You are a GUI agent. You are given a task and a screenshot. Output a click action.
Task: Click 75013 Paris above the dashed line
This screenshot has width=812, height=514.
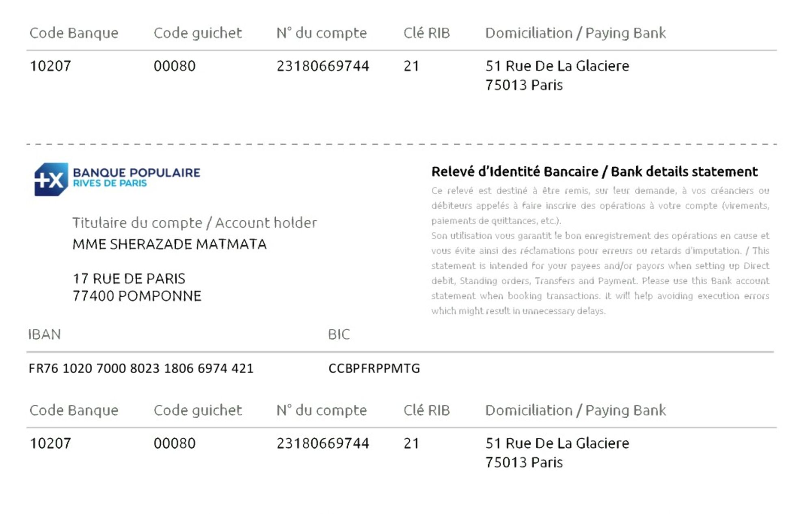click(x=524, y=85)
